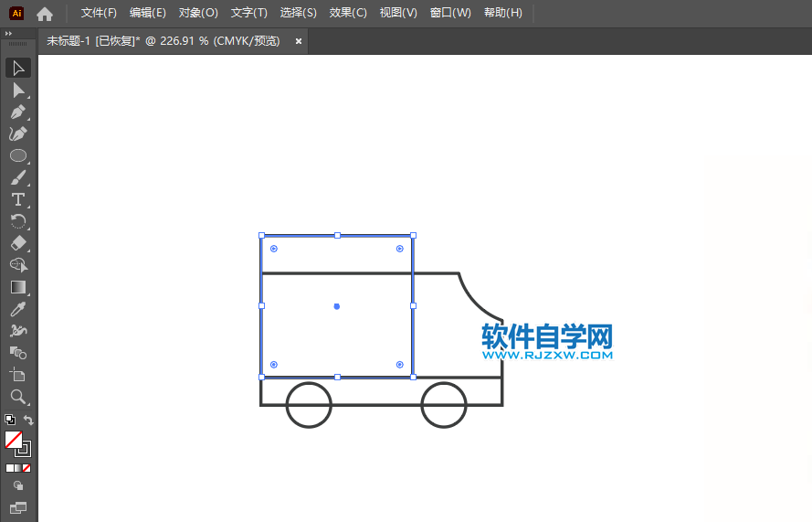Open the 对象(O) menu
The height and width of the screenshot is (522, 812).
tap(198, 13)
